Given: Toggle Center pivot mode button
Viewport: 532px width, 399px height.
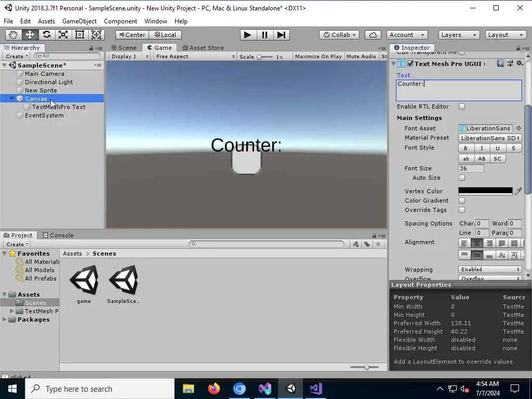Looking at the screenshot, I should point(132,35).
